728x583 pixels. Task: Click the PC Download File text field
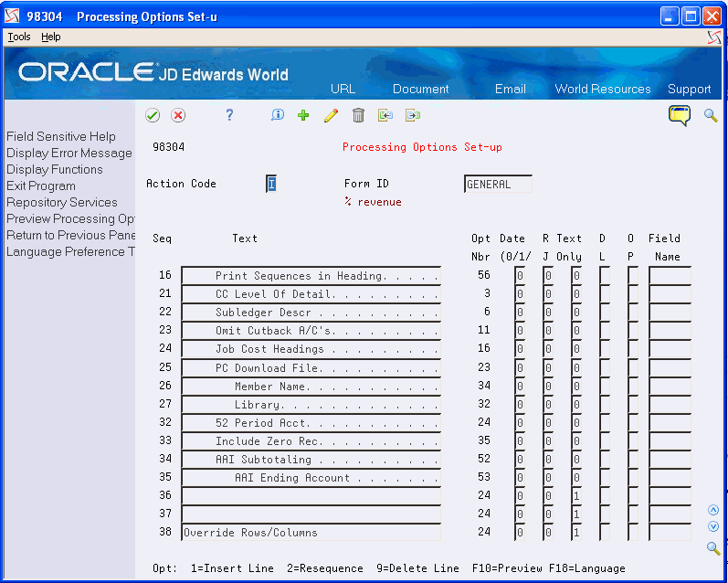(311, 367)
